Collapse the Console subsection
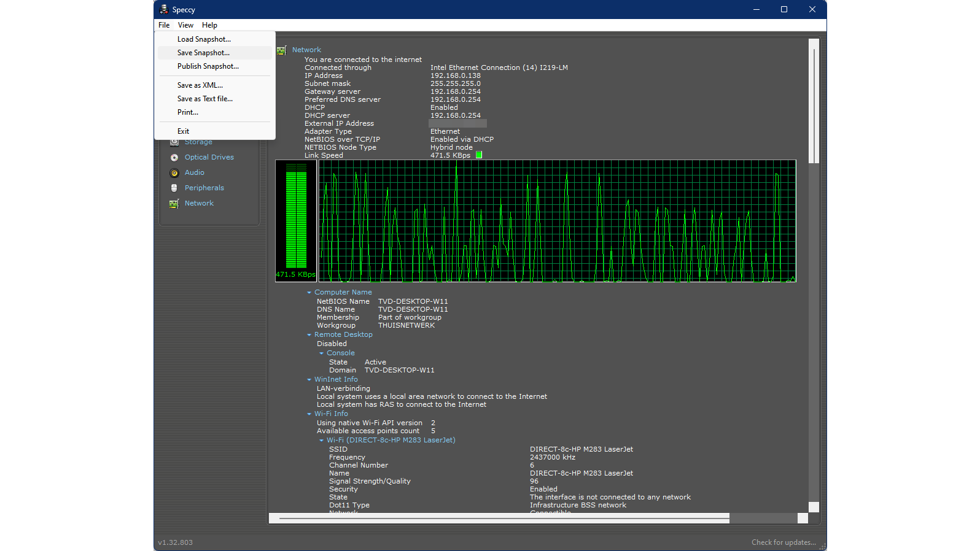980x551 pixels. [x=322, y=353]
